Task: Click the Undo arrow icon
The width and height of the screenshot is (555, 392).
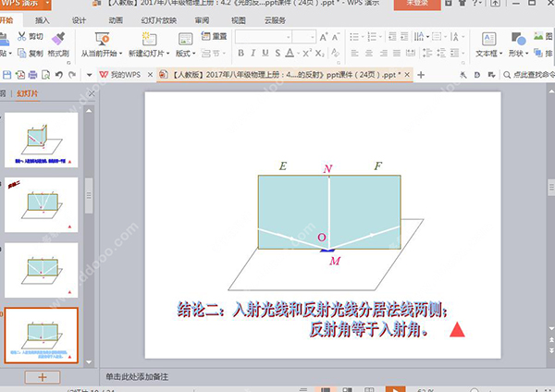Action: (59, 75)
